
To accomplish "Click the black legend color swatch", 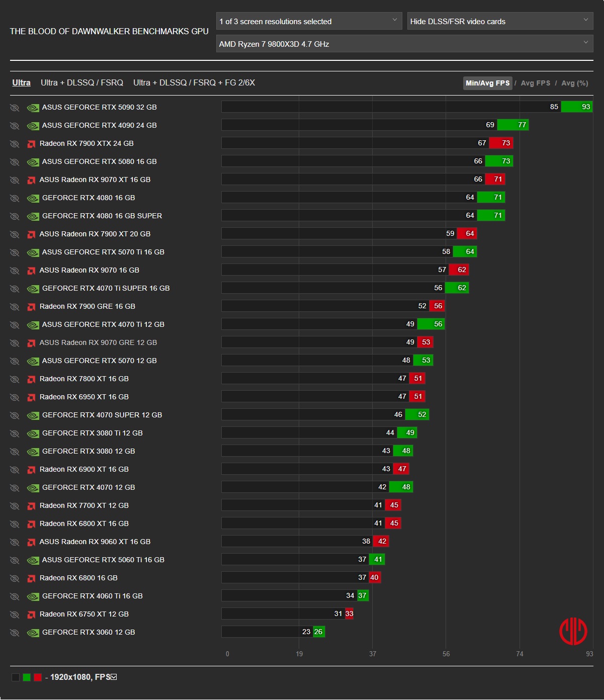I will pyautogui.click(x=16, y=677).
